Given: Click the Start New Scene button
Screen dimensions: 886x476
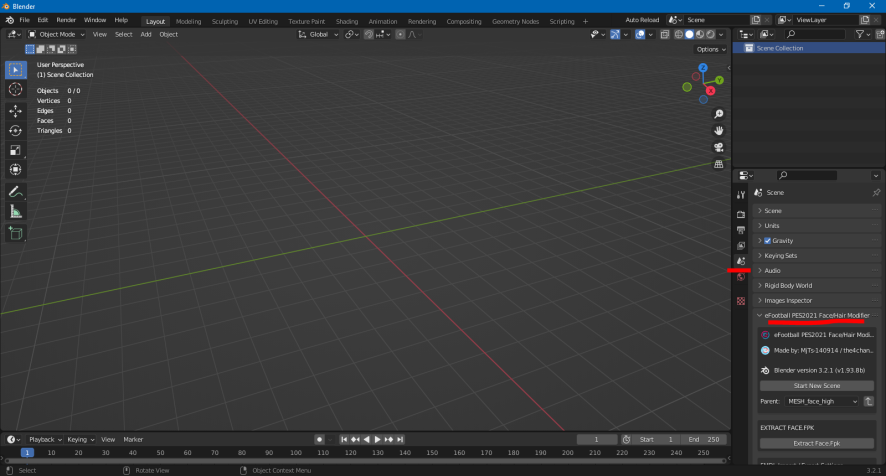Looking at the screenshot, I should pos(816,386).
